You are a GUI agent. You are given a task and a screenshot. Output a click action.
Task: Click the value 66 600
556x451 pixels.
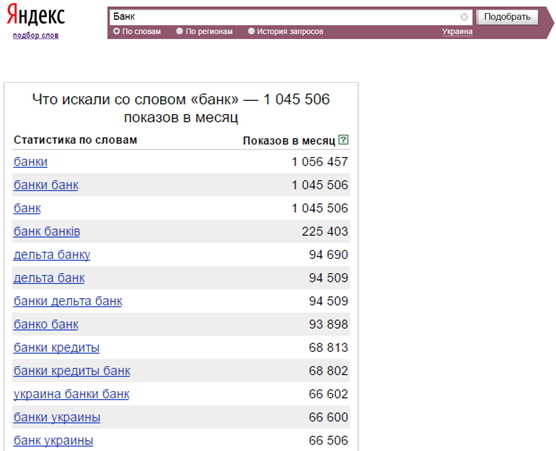(328, 417)
